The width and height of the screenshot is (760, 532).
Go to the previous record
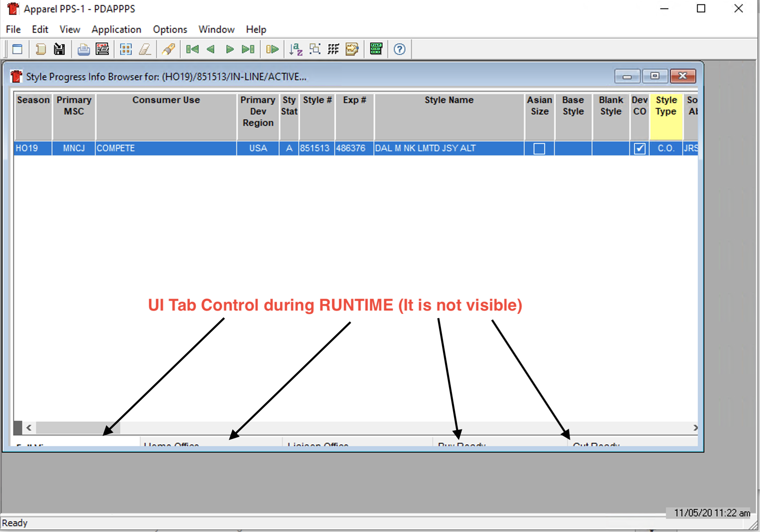pyautogui.click(x=211, y=49)
